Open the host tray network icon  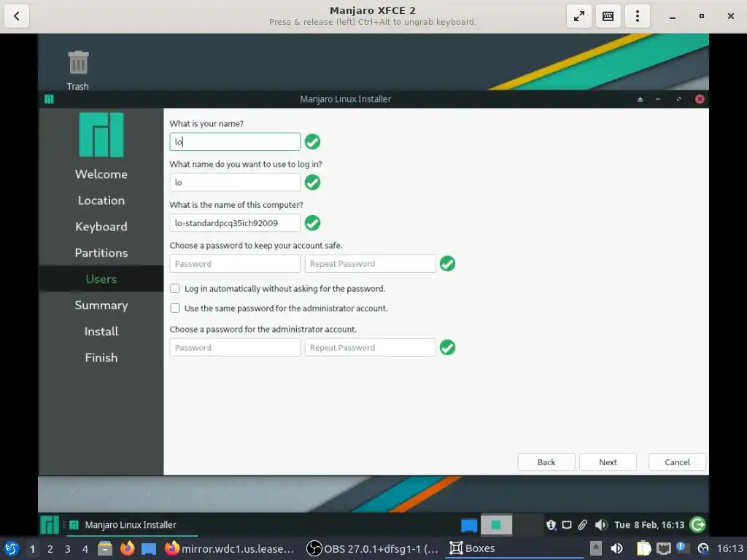point(663,548)
